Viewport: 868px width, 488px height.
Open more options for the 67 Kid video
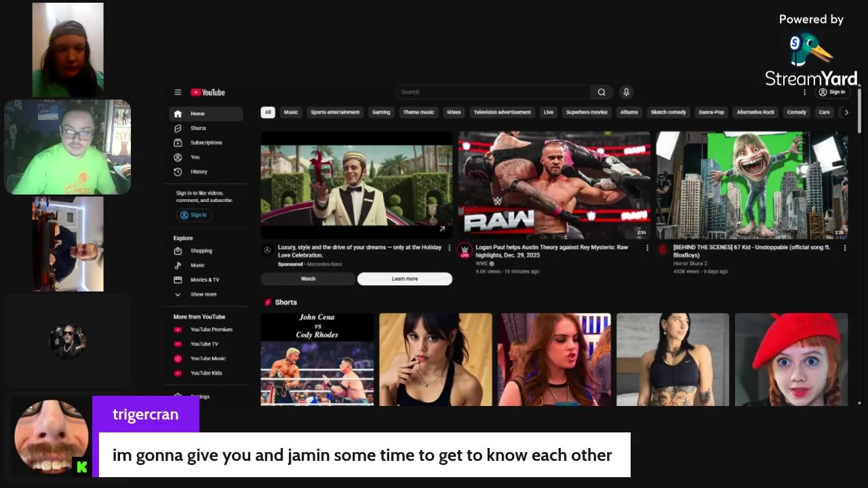click(845, 248)
